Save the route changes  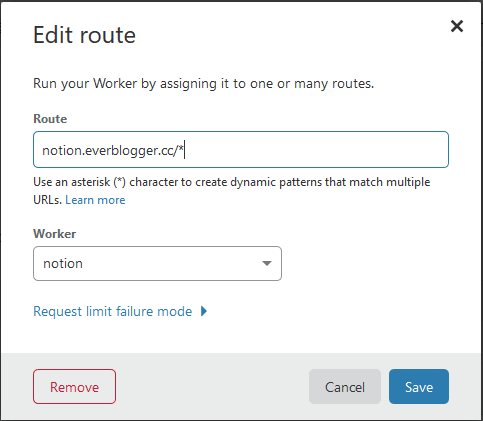419,387
